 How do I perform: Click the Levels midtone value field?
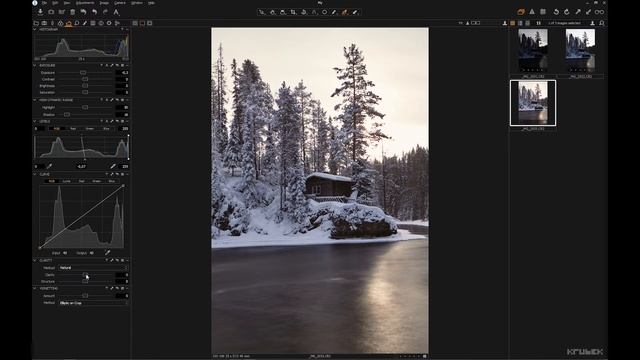(x=82, y=166)
